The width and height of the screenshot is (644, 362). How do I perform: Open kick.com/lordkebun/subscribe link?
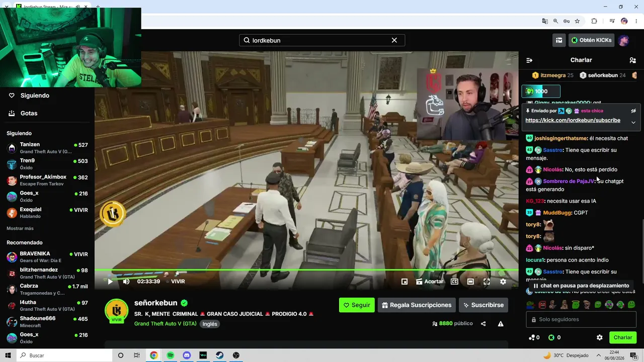pyautogui.click(x=573, y=121)
